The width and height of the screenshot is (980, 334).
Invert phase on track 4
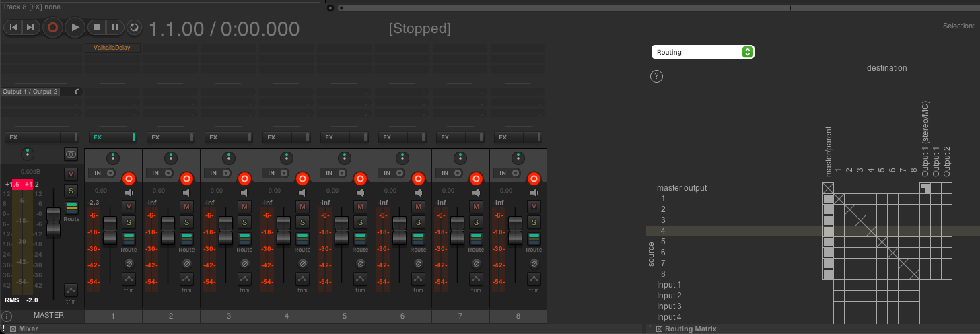pos(303,263)
